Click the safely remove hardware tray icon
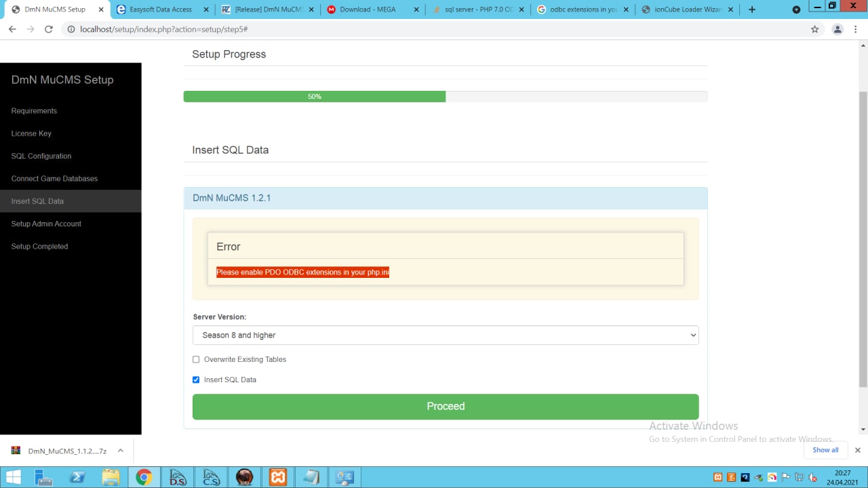 [759, 477]
